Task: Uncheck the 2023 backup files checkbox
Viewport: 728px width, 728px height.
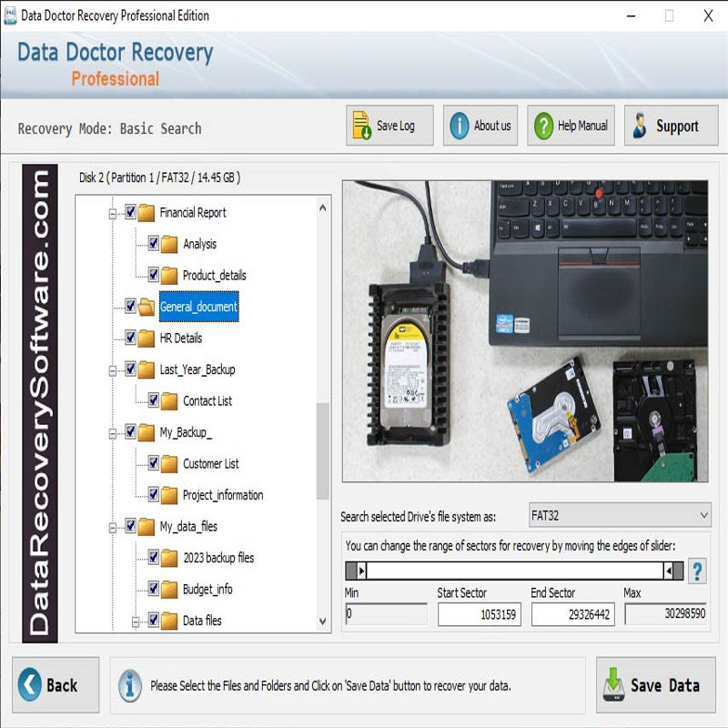Action: click(x=154, y=557)
